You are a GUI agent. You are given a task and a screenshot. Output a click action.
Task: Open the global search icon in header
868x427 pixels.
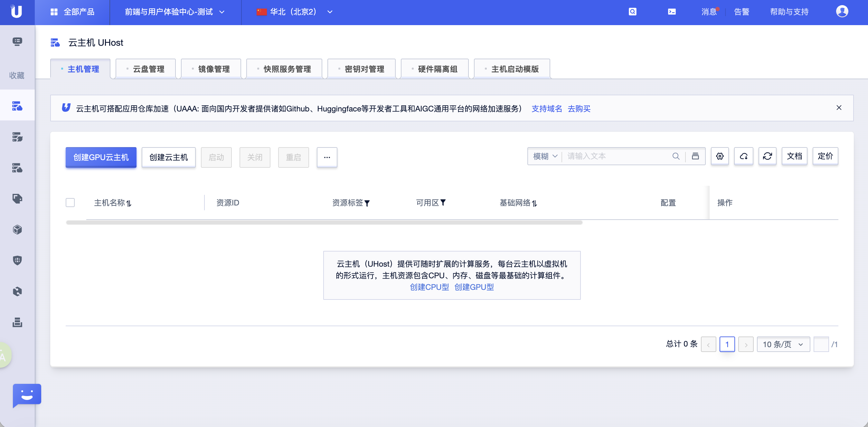coord(632,12)
